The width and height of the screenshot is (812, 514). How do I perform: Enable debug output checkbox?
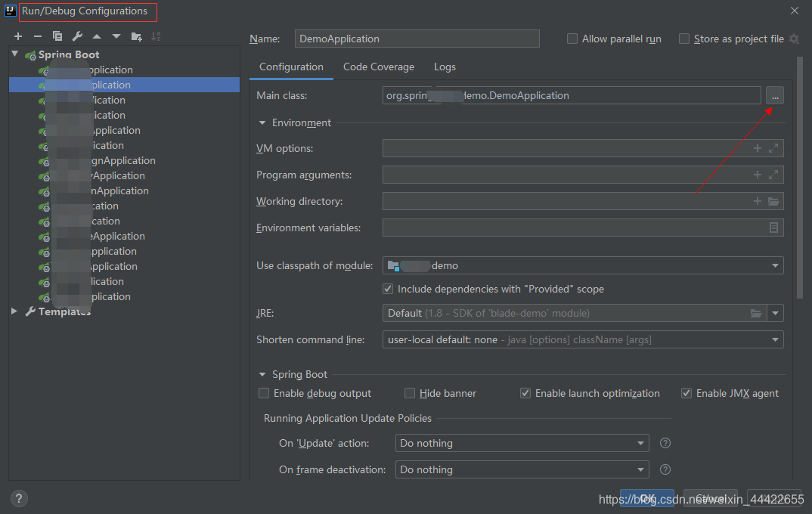264,393
